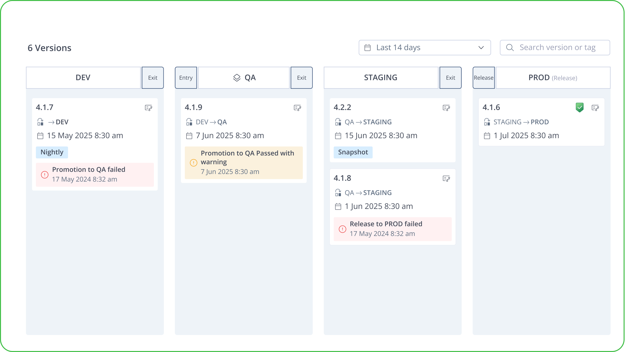This screenshot has width=644, height=352.
Task: Select the PROD (Release) stage header
Action: (x=553, y=78)
